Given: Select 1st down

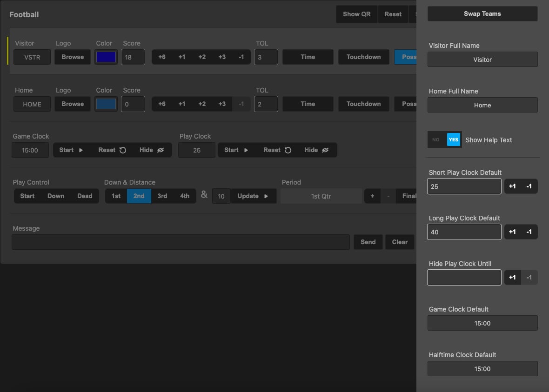Looking at the screenshot, I should tap(116, 196).
